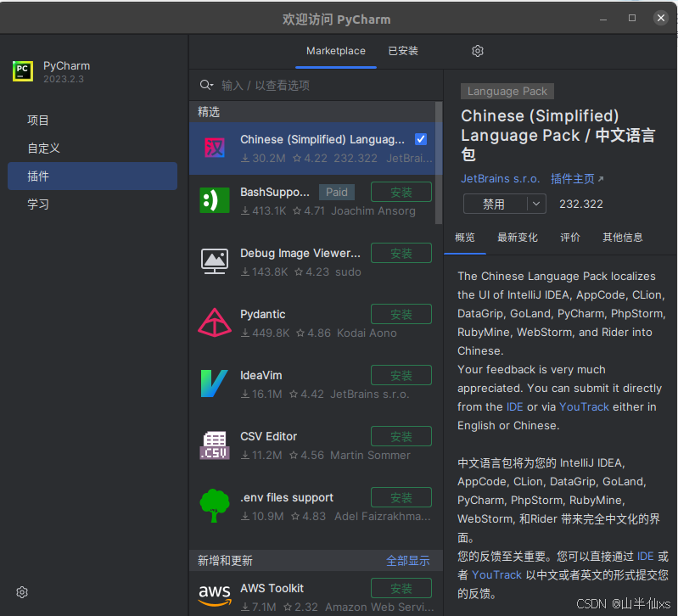Click version number 232.322 in details panel
The image size is (678, 616).
581,204
